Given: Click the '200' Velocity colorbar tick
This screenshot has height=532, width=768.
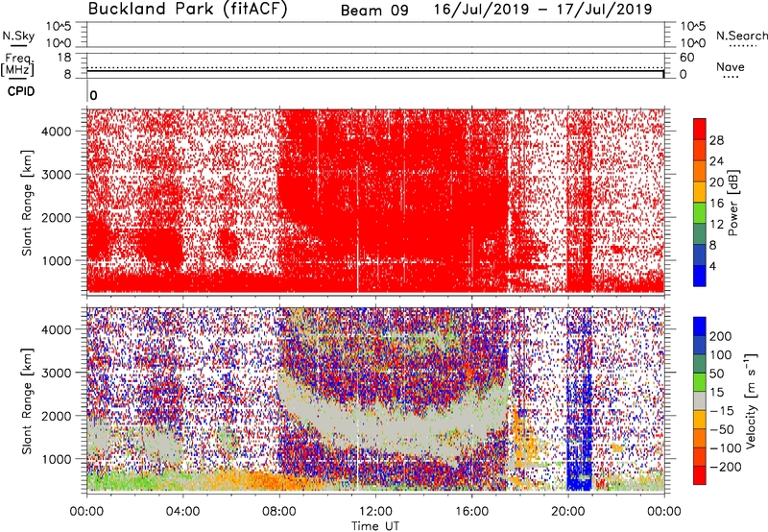Looking at the screenshot, I should point(721,336).
